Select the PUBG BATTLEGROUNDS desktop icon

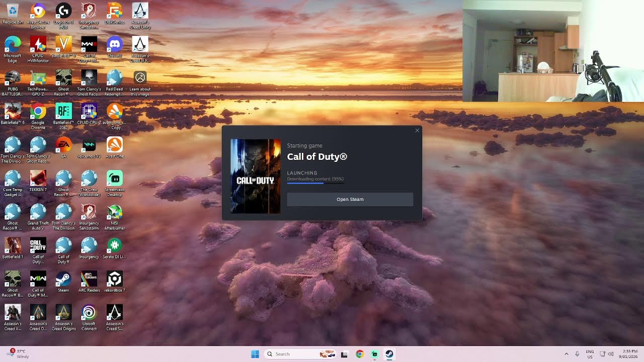click(13, 83)
